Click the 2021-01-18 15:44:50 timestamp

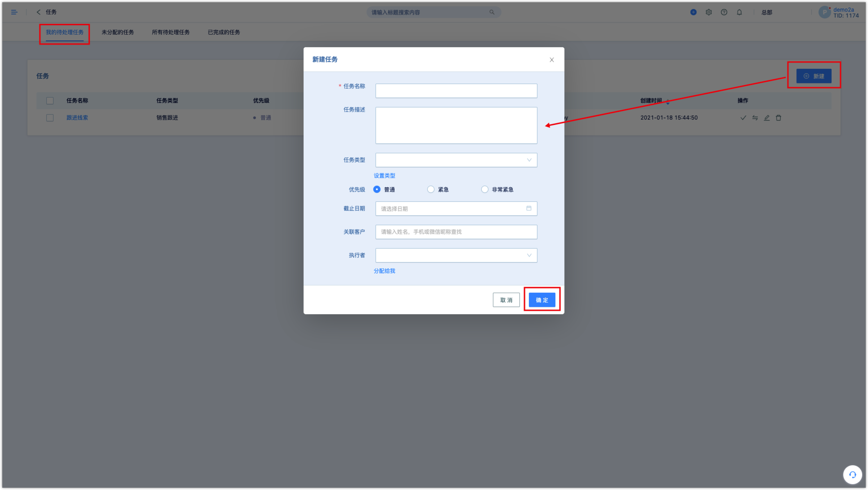[x=669, y=118]
